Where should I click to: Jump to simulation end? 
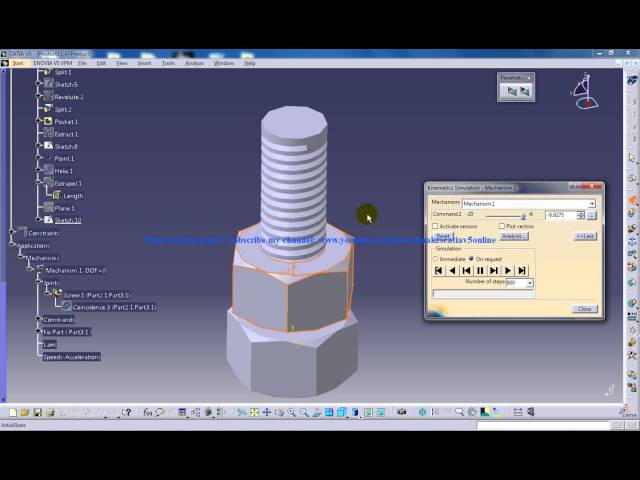(522, 271)
